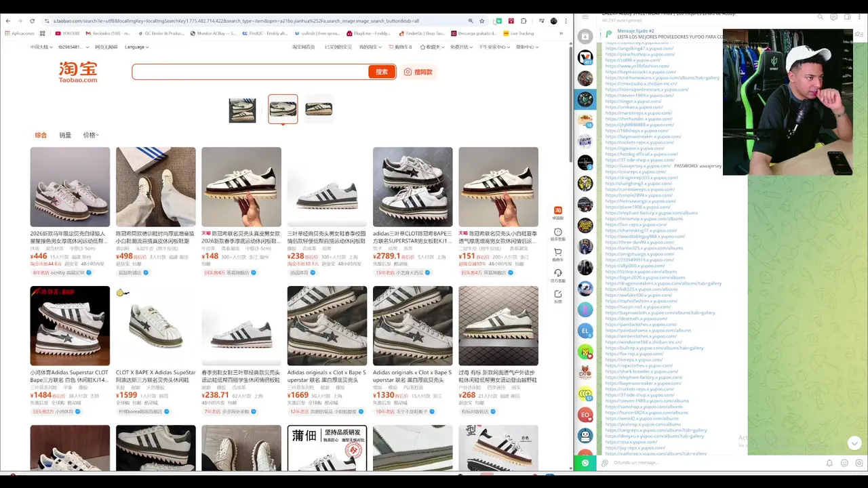Expand the 帮助中心 dropdown
The image size is (868, 488).
tap(526, 47)
